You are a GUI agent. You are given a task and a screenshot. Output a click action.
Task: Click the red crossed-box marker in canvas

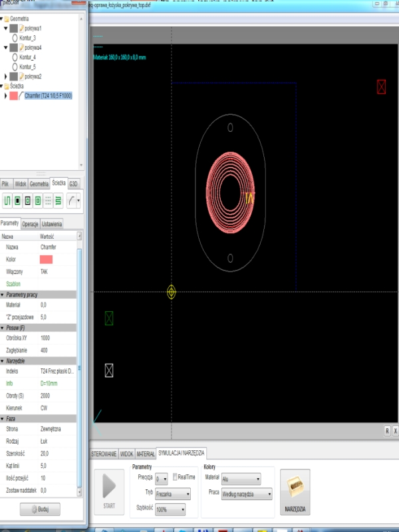(x=381, y=87)
